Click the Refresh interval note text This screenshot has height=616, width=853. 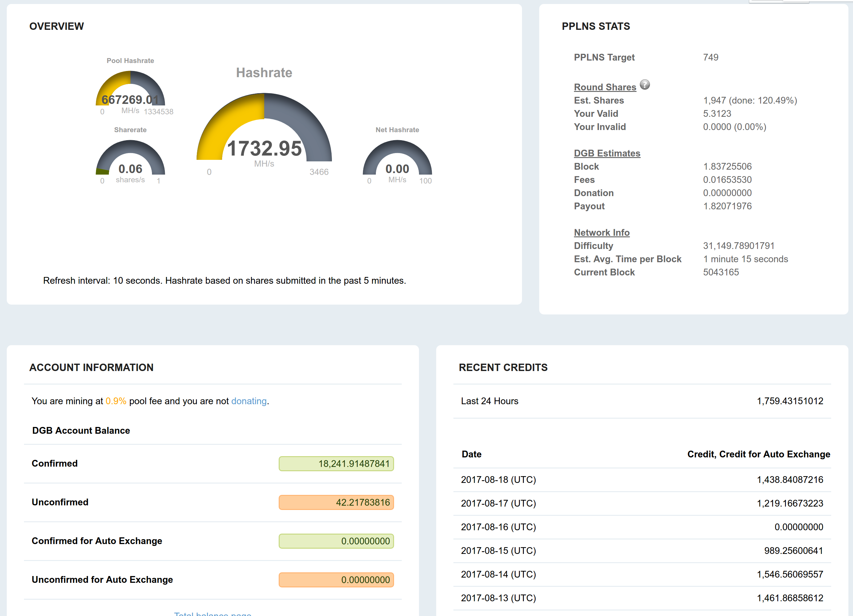225,281
